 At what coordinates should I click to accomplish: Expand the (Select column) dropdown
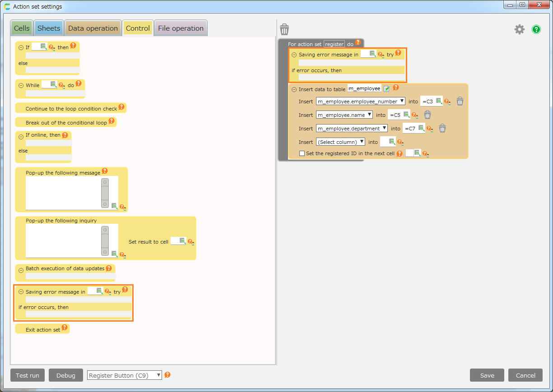[x=340, y=142]
